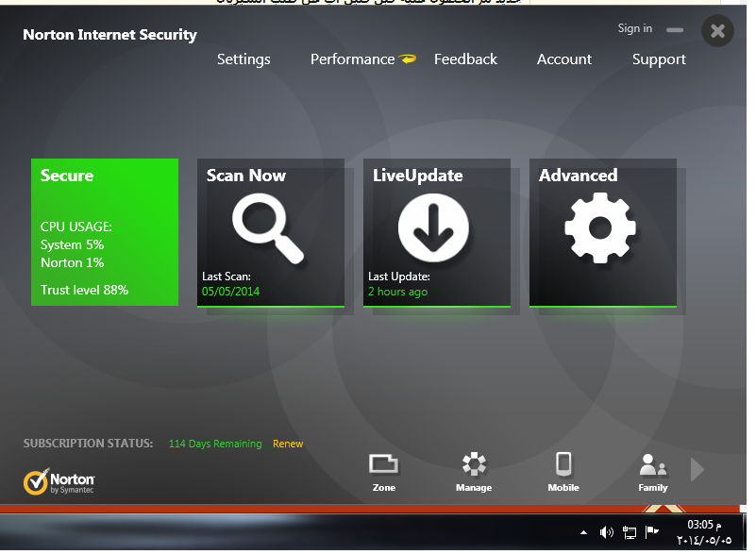Click 114 Days Remaining text
The height and width of the screenshot is (554, 756).
(215, 444)
